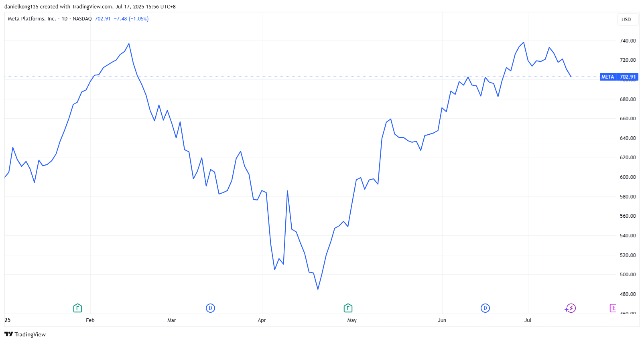Click the Feb label on time axis
The height and width of the screenshot is (342, 644).
[90, 320]
